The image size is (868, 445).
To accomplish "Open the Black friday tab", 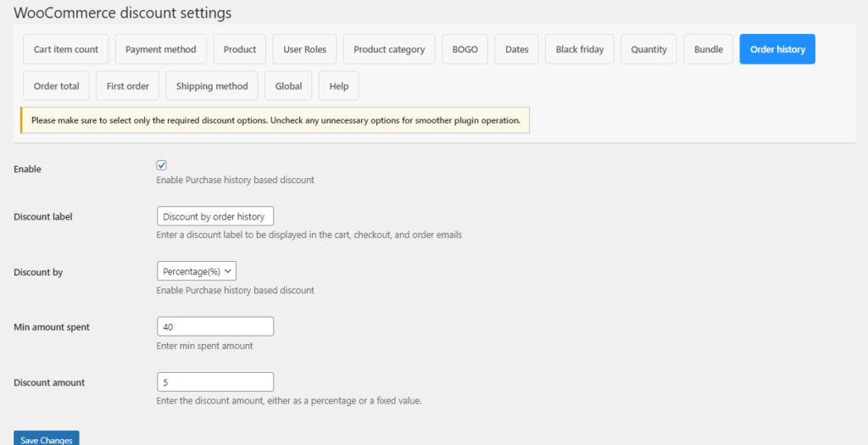I will (x=580, y=49).
